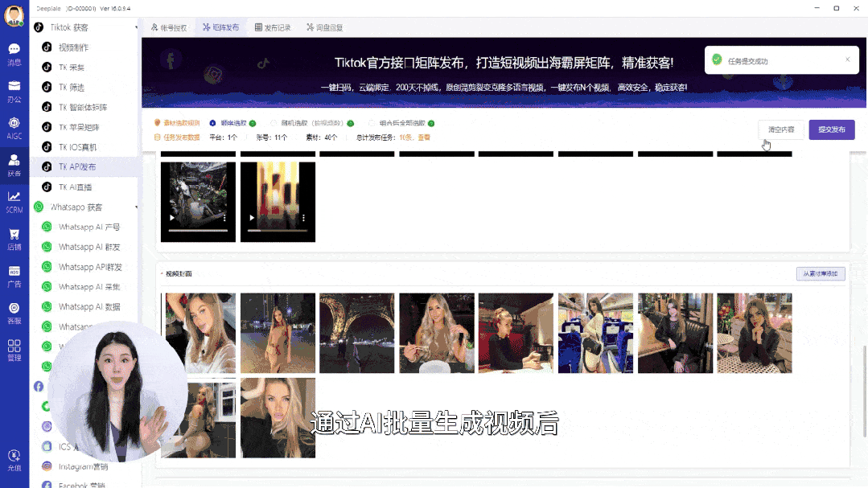Seek on the first video's progress bar
Viewport: 868px width, 488px height.
198,230
